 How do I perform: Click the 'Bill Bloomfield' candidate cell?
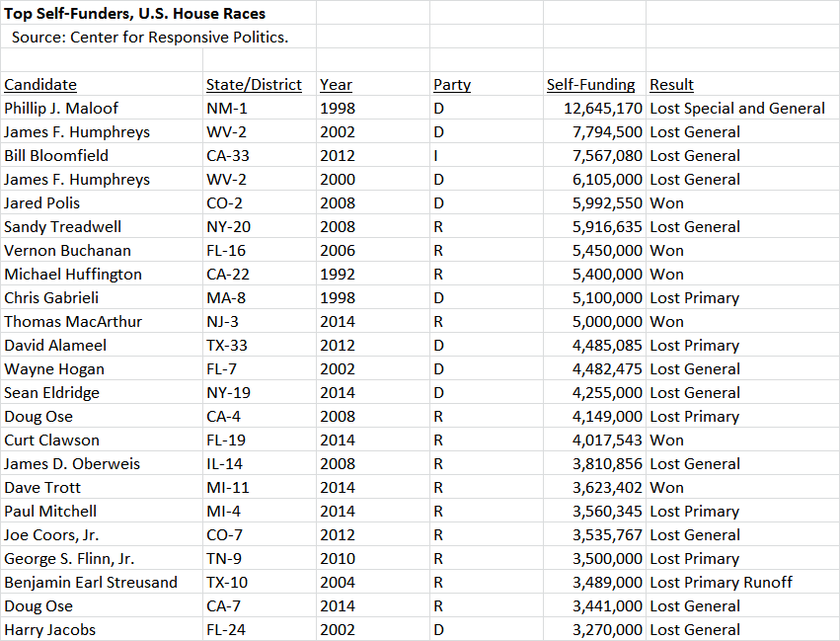point(102,155)
